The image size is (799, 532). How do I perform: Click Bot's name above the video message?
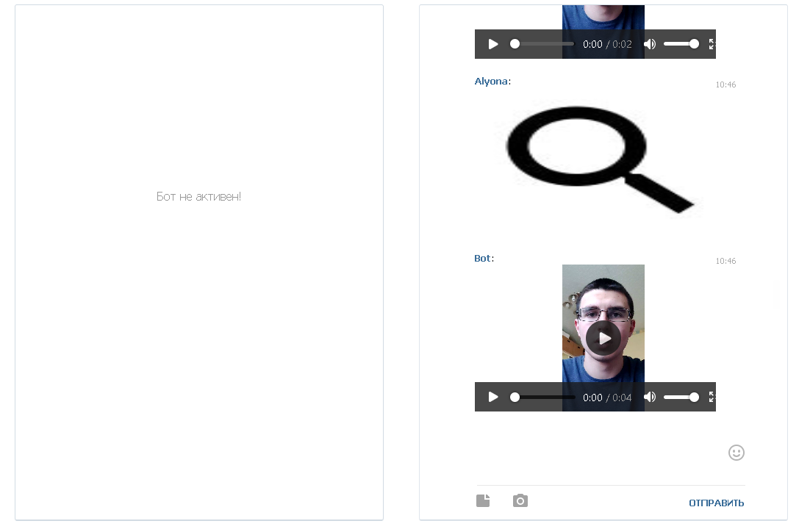click(483, 258)
